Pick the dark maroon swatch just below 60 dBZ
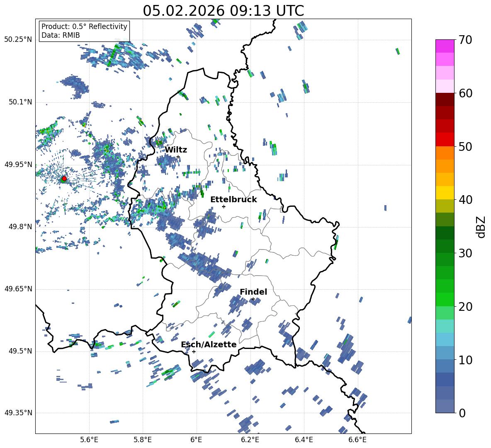The width and height of the screenshot is (491, 448). click(x=445, y=99)
